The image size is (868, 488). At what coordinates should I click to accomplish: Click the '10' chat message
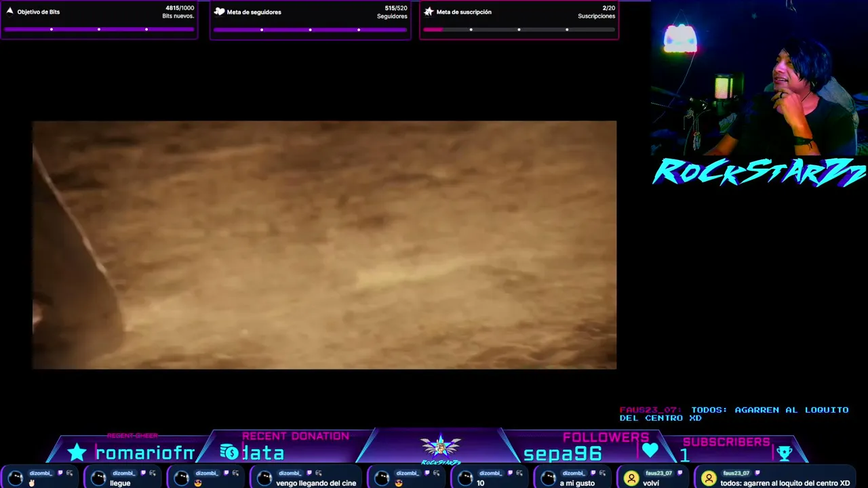[480, 483]
